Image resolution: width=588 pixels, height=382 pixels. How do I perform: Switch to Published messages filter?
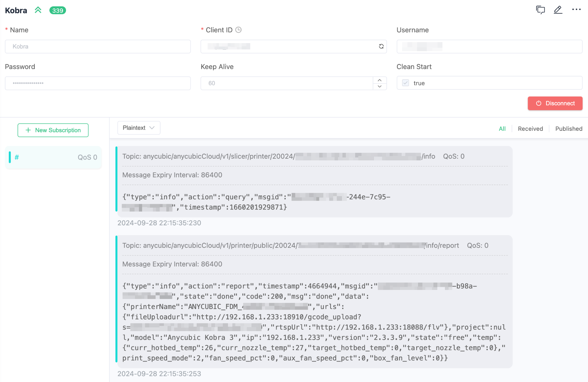pos(568,129)
